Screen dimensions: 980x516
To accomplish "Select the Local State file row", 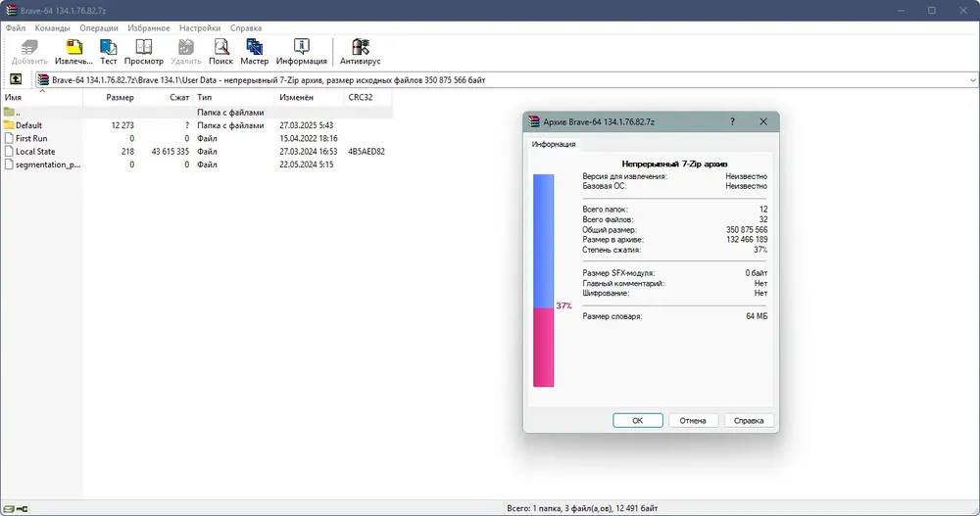I will pyautogui.click(x=35, y=152).
